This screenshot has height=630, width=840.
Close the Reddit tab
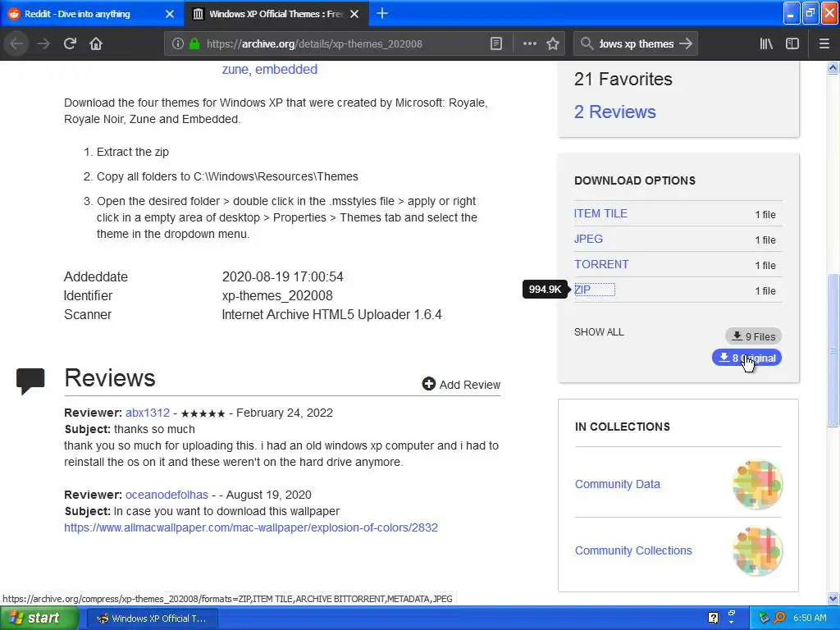pyautogui.click(x=170, y=14)
